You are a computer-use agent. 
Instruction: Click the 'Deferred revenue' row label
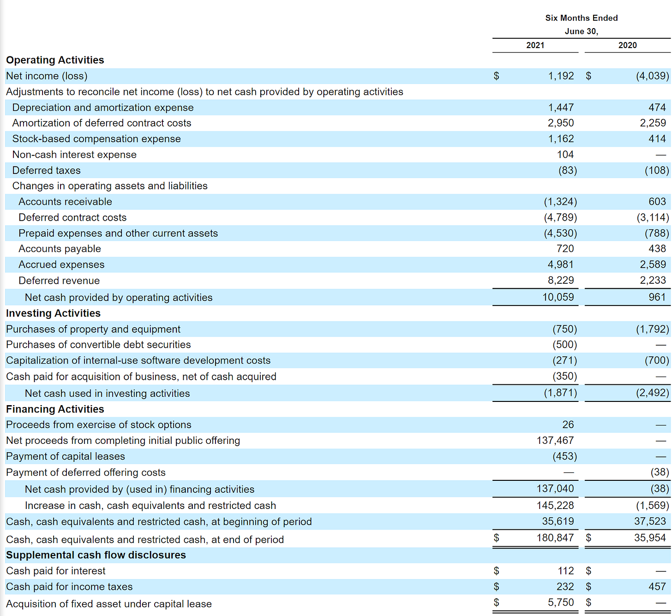coord(59,281)
